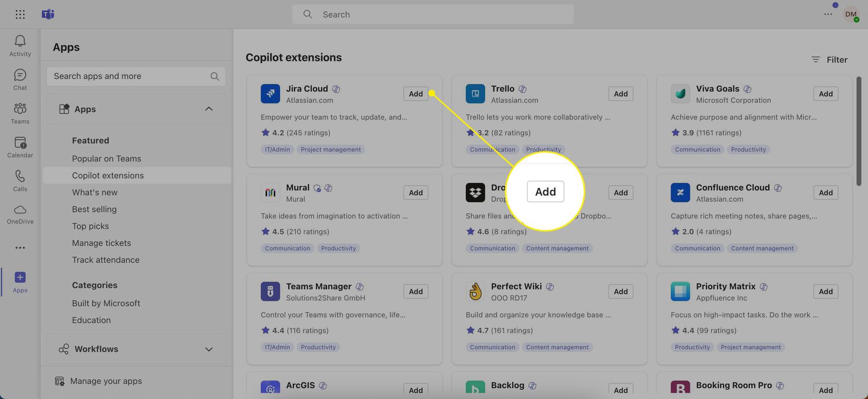Screen dimensions: 868x399
Task: Click the app launcher grid icon
Action: [20, 14]
